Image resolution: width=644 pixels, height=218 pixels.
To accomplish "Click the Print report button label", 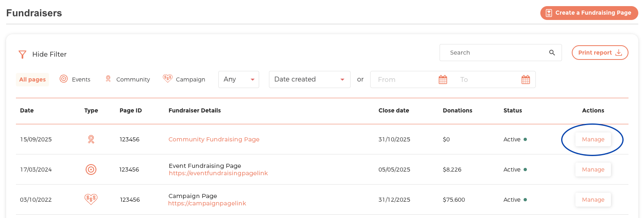I will tap(595, 53).
